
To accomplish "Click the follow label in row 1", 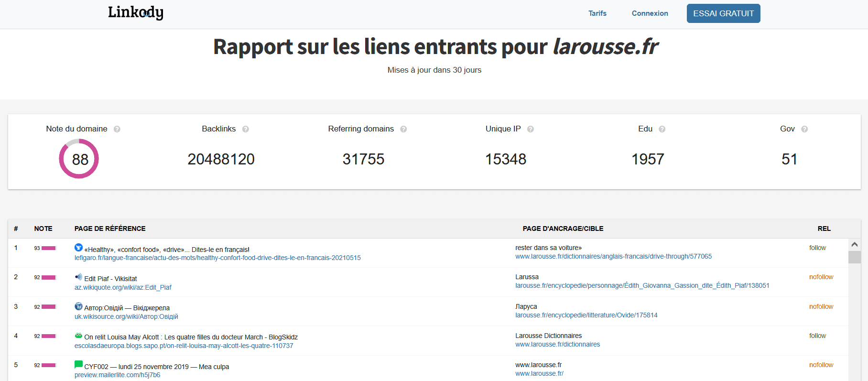I will [817, 248].
